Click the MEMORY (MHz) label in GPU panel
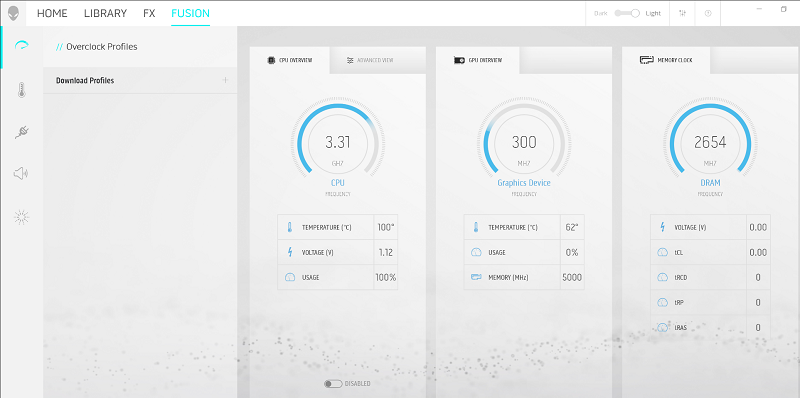Image resolution: width=800 pixels, height=398 pixels. point(508,278)
